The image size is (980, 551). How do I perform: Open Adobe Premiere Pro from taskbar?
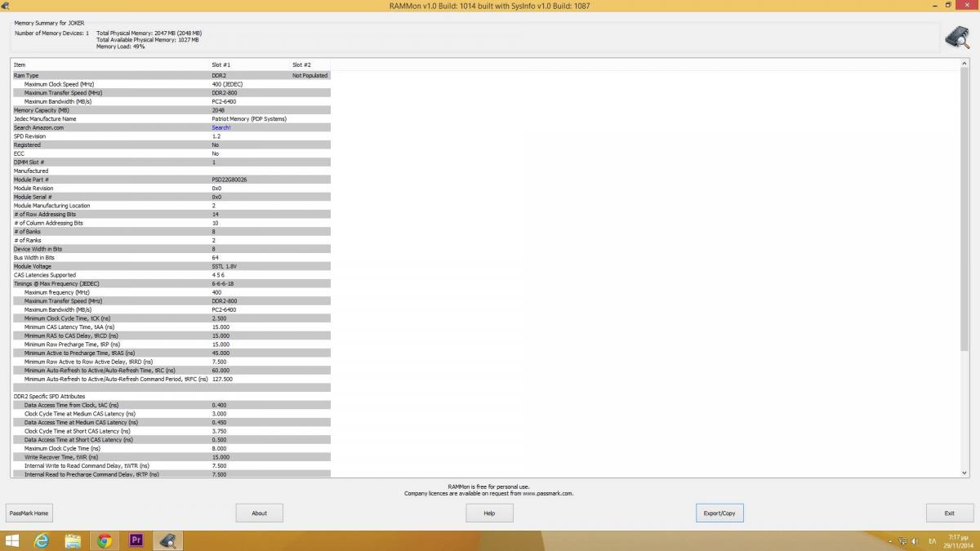136,540
